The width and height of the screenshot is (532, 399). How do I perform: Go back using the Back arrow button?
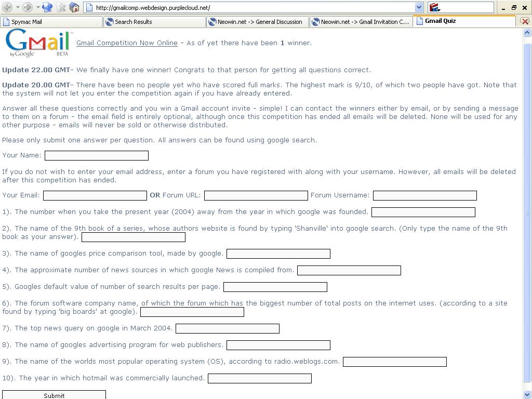click(7, 7)
